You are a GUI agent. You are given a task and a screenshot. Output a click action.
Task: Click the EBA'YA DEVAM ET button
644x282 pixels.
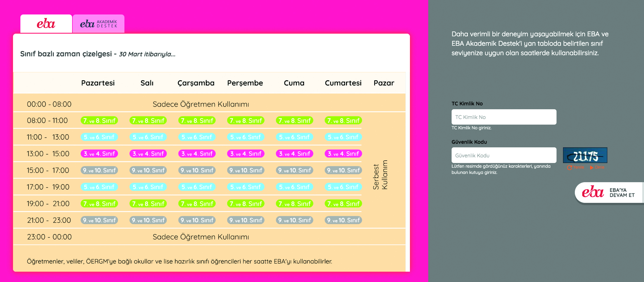pos(609,193)
